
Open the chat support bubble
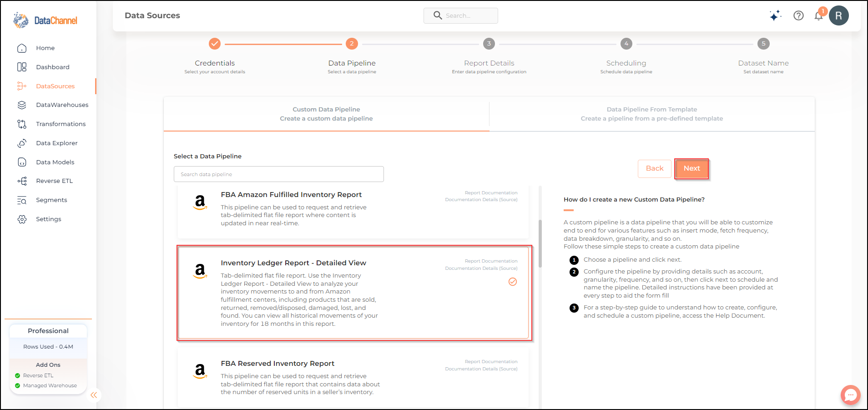click(x=850, y=395)
